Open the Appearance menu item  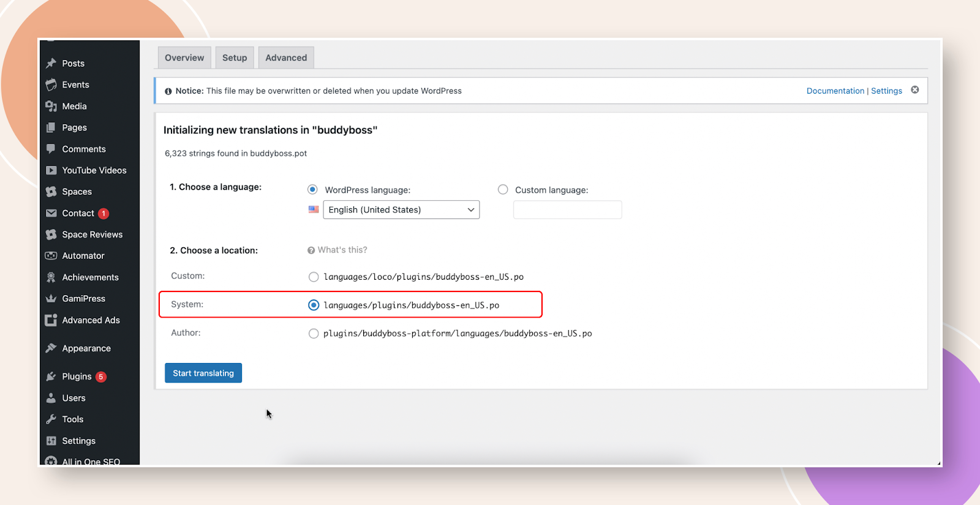tap(86, 349)
